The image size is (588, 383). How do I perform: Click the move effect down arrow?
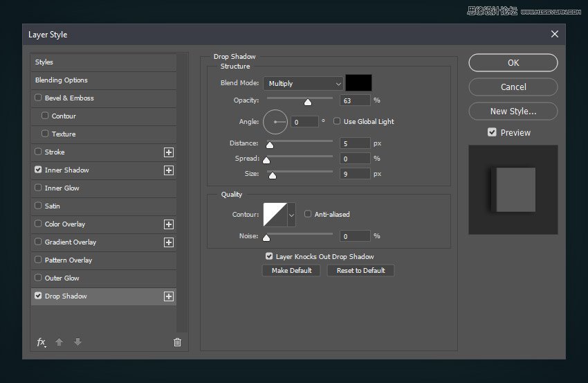(x=77, y=342)
